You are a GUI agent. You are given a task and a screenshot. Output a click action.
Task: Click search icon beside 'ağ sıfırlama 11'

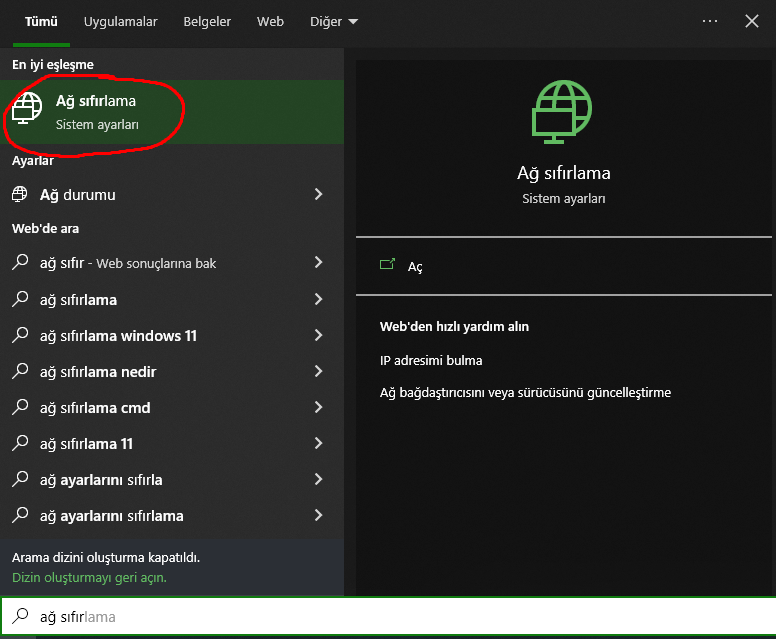(20, 443)
